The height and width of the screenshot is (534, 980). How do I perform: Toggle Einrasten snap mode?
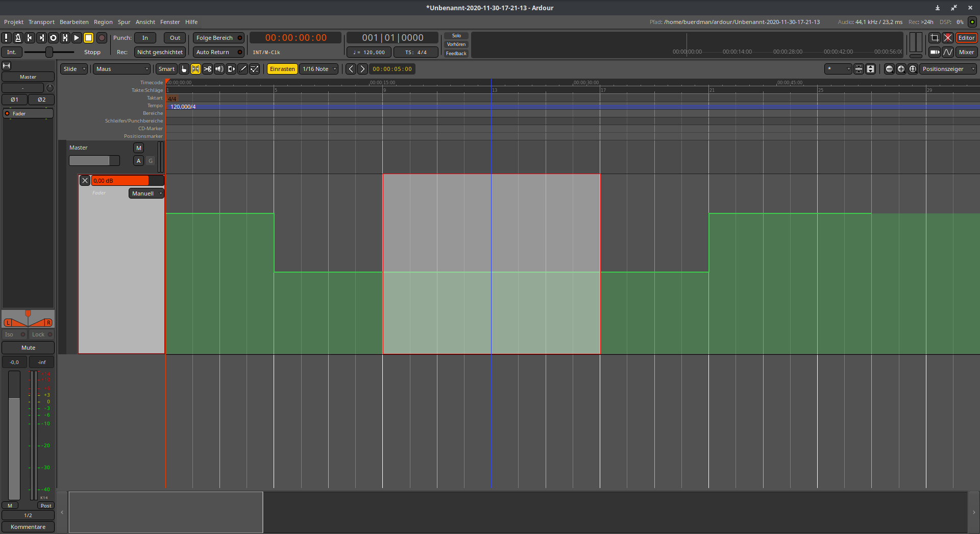tap(282, 69)
